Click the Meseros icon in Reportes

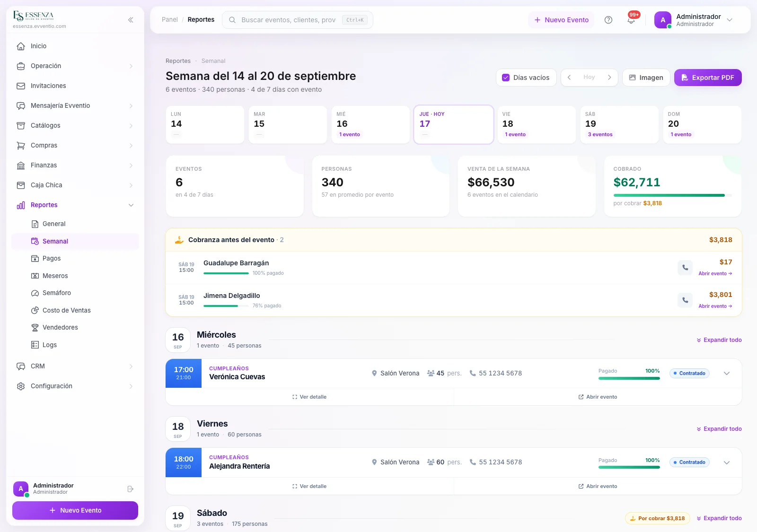pyautogui.click(x=35, y=276)
